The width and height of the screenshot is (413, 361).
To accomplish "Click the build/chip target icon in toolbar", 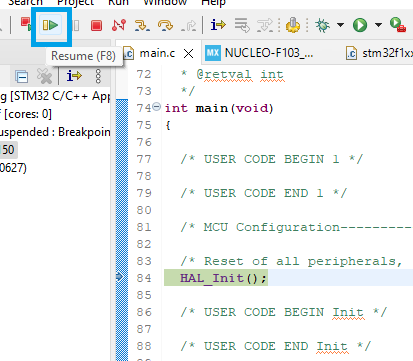I will (x=293, y=25).
